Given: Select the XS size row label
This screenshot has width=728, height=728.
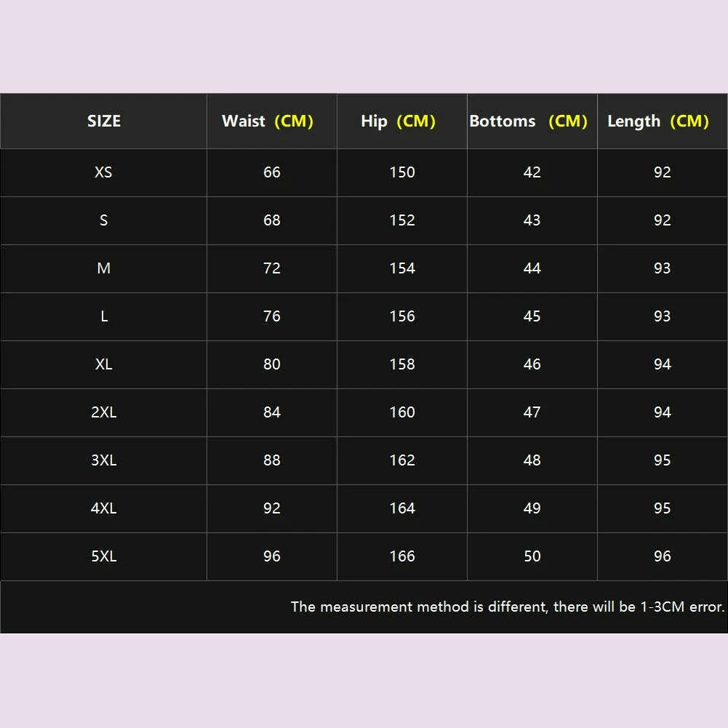Looking at the screenshot, I should point(104,172).
